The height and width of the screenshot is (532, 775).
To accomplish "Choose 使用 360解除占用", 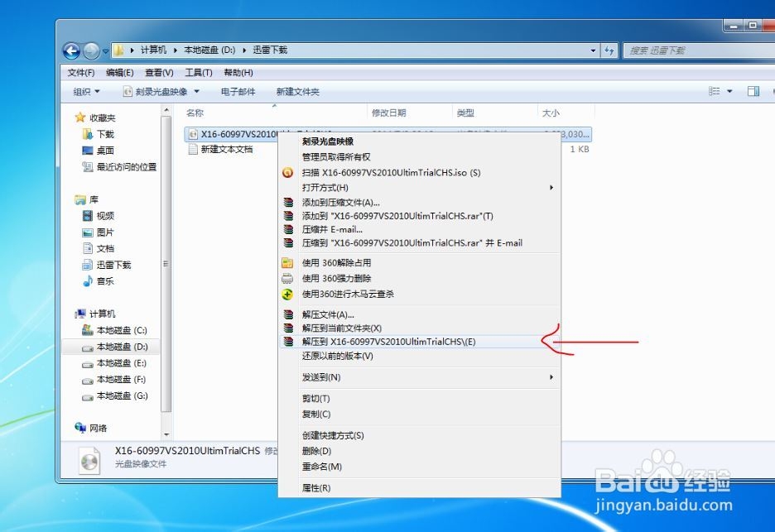I will pyautogui.click(x=419, y=263).
